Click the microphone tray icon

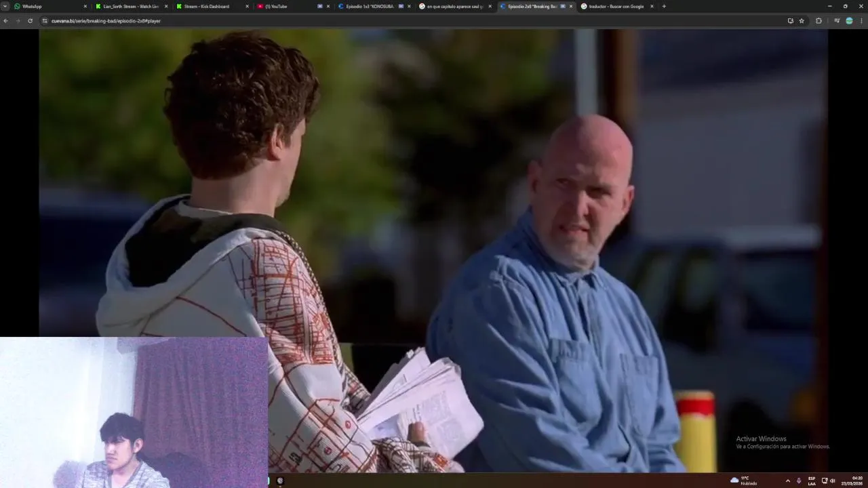point(799,481)
